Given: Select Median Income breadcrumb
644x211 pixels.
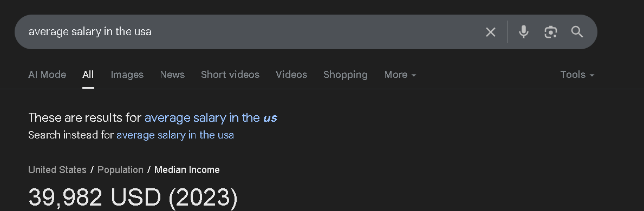Looking at the screenshot, I should [187, 170].
